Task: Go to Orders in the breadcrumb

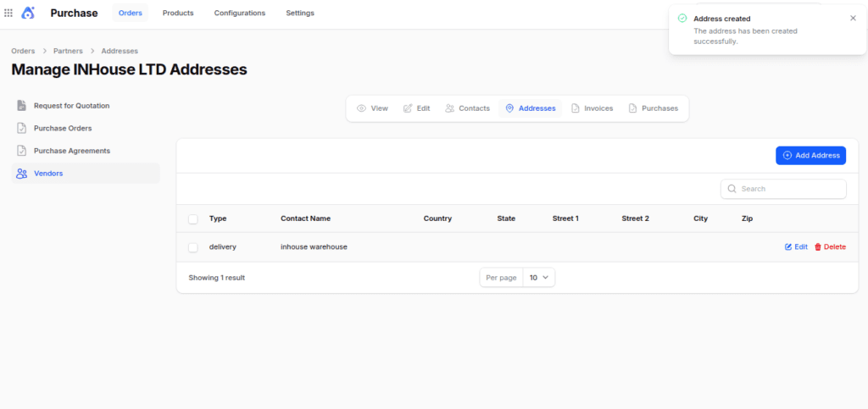Action: [23, 51]
